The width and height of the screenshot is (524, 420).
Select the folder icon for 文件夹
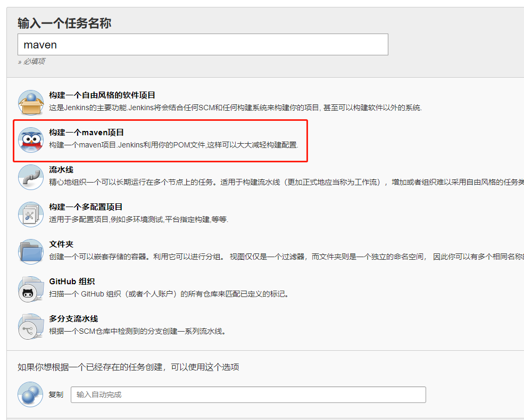31,252
